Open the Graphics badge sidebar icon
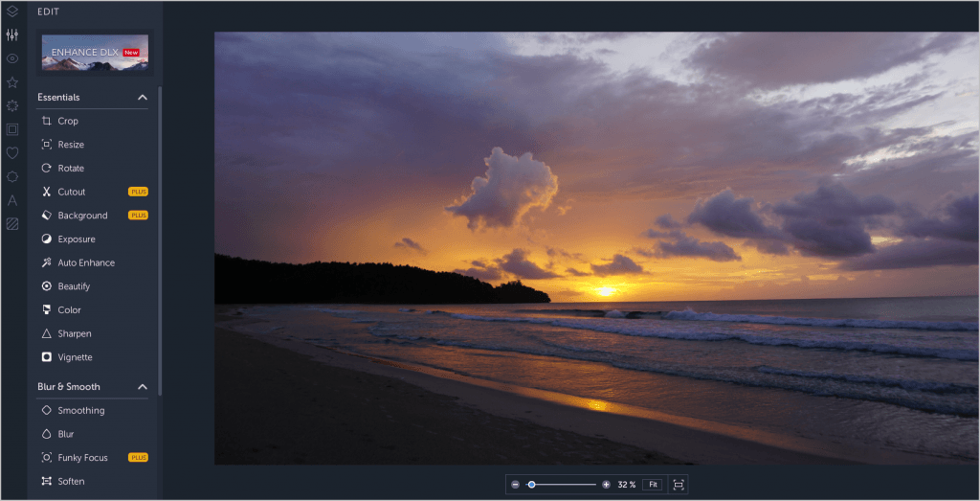980x501 pixels. 11,177
